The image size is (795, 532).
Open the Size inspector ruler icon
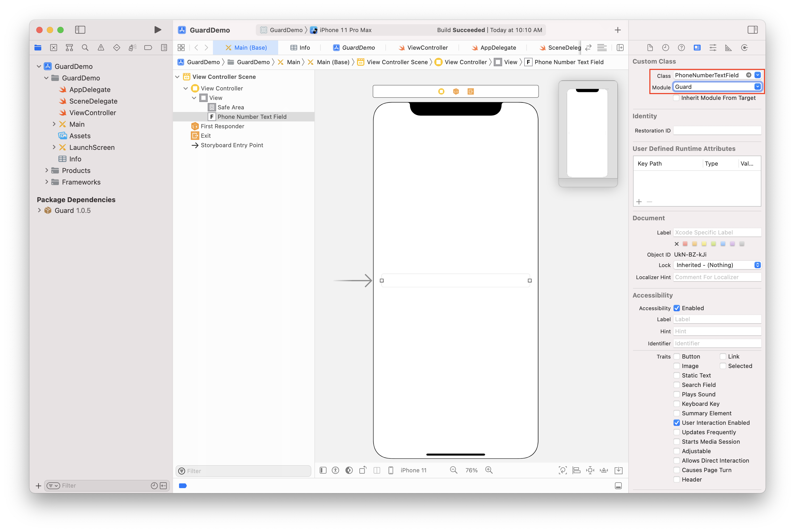pos(728,48)
